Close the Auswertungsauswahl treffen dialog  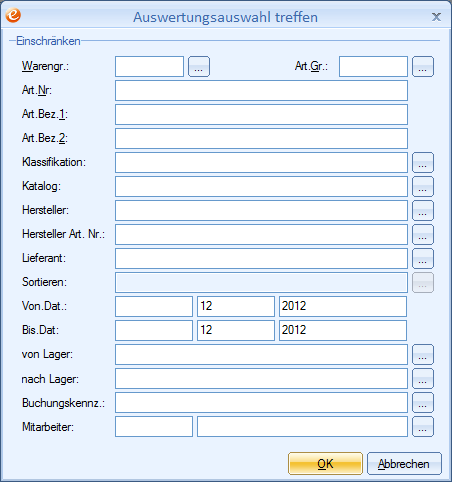pyautogui.click(x=436, y=16)
